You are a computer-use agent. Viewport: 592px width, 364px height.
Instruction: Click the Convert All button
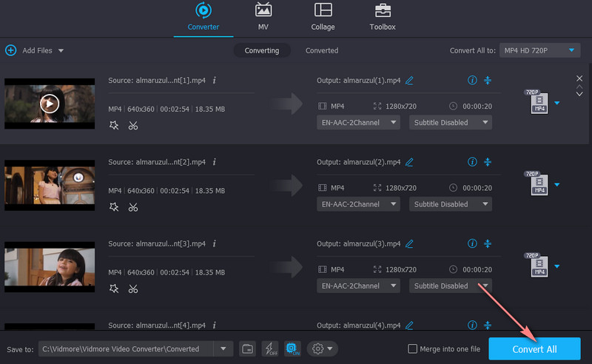[534, 348]
